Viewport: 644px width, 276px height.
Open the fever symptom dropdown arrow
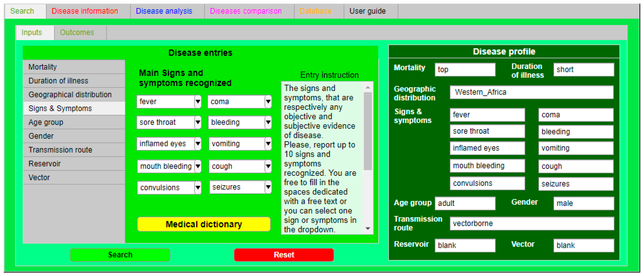198,102
